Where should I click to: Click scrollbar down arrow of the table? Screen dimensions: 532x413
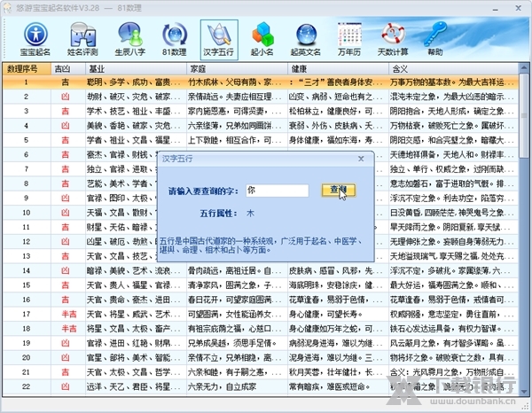pos(524,391)
